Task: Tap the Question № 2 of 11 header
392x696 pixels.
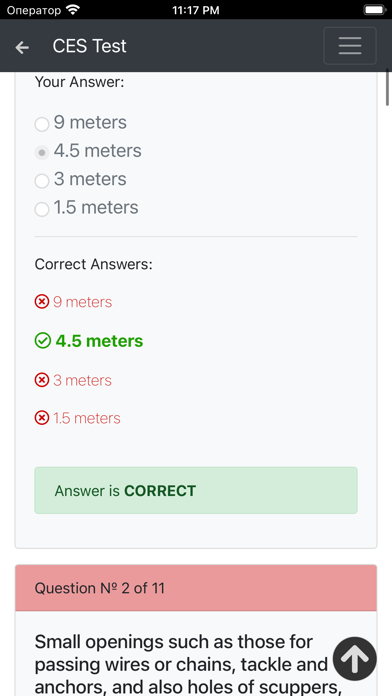Action: coord(196,588)
